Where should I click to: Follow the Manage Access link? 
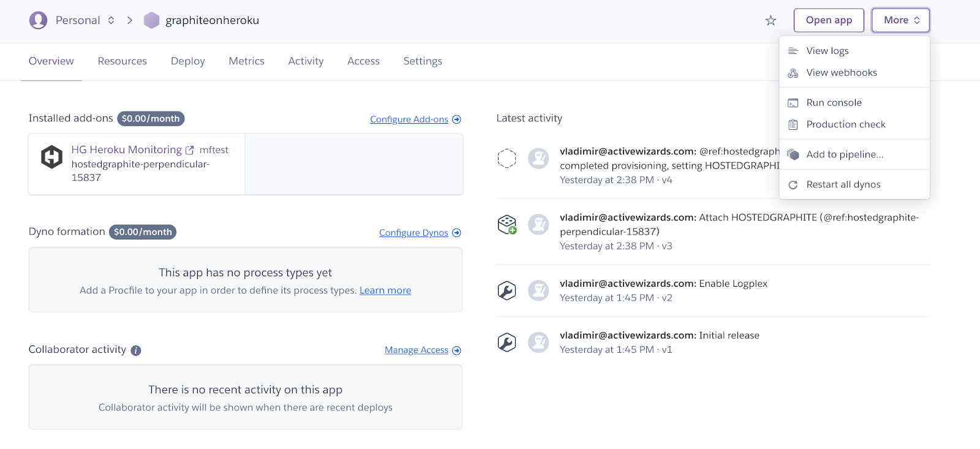[x=417, y=350]
